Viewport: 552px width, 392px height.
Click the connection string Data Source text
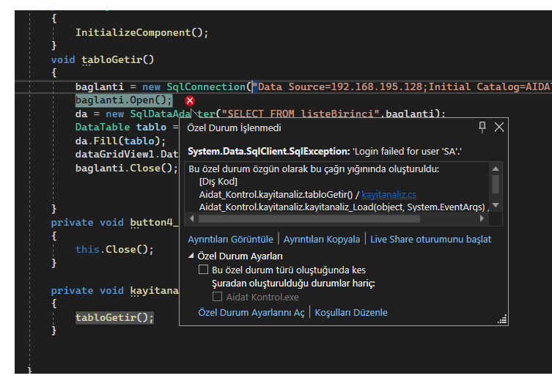click(341, 87)
